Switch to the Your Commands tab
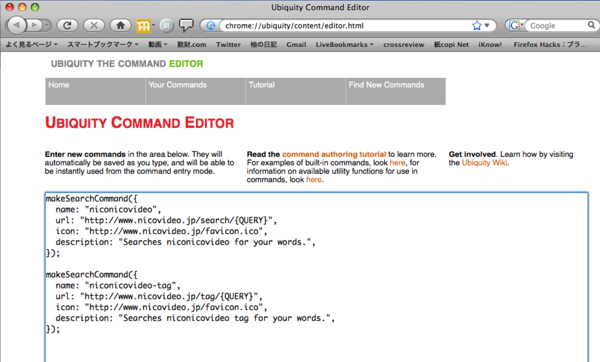Image resolution: width=600 pixels, height=362 pixels. pos(196,91)
